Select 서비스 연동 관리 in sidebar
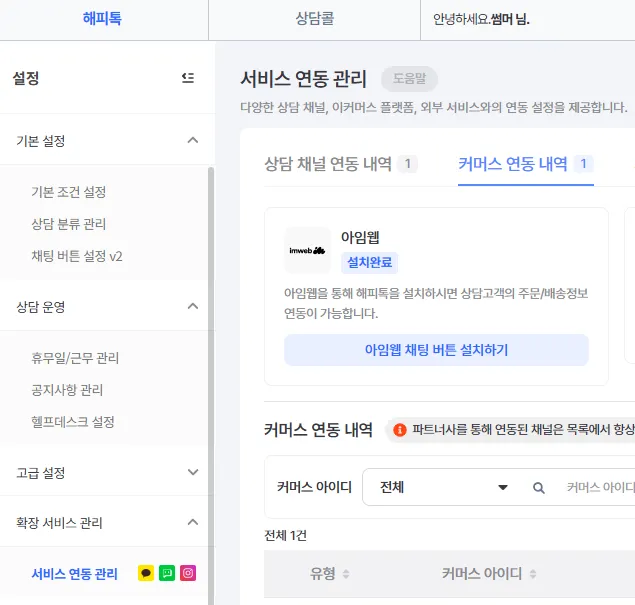 coord(75,574)
